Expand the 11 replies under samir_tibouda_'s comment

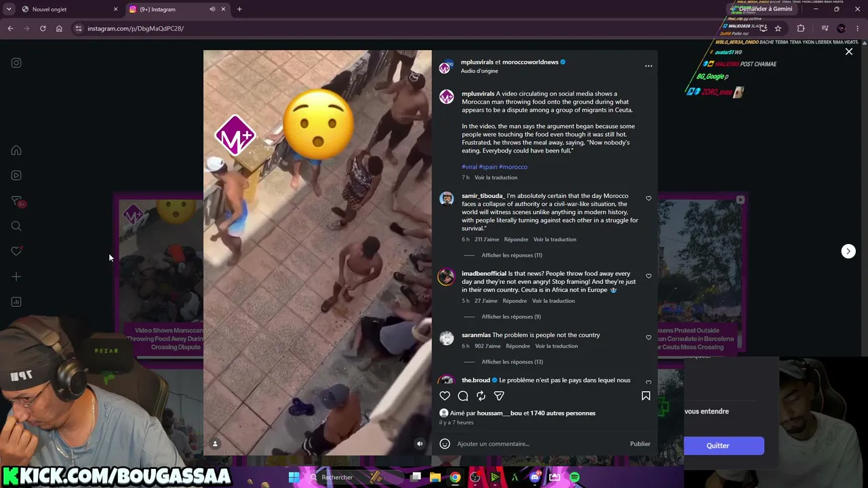click(511, 256)
